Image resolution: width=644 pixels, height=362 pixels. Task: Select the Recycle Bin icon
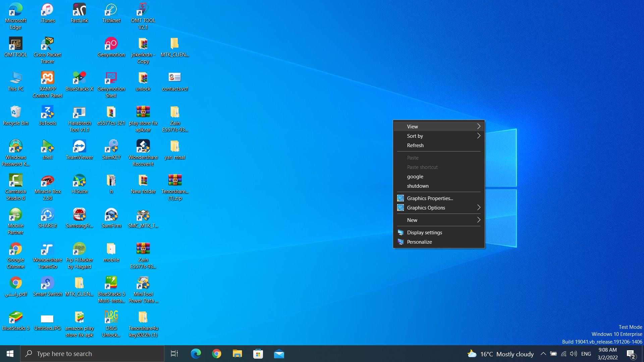coord(15,113)
